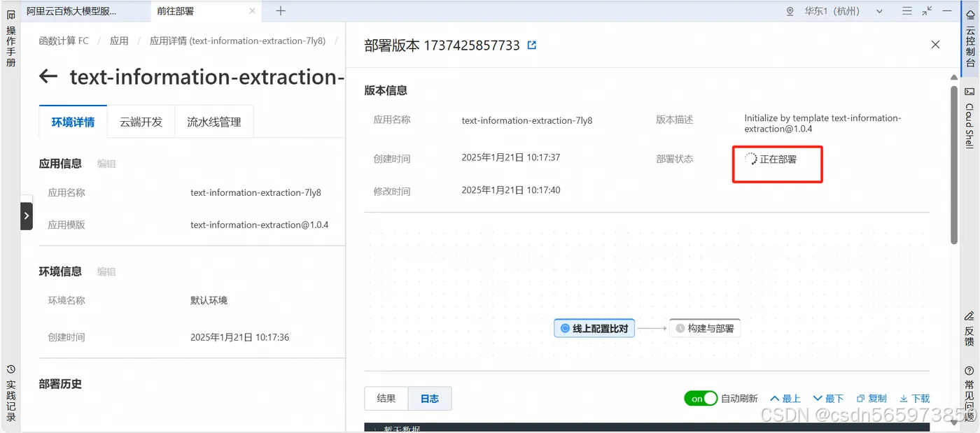
Task: Open 常见问题 FAQ in right sidebar
Action: [969, 394]
